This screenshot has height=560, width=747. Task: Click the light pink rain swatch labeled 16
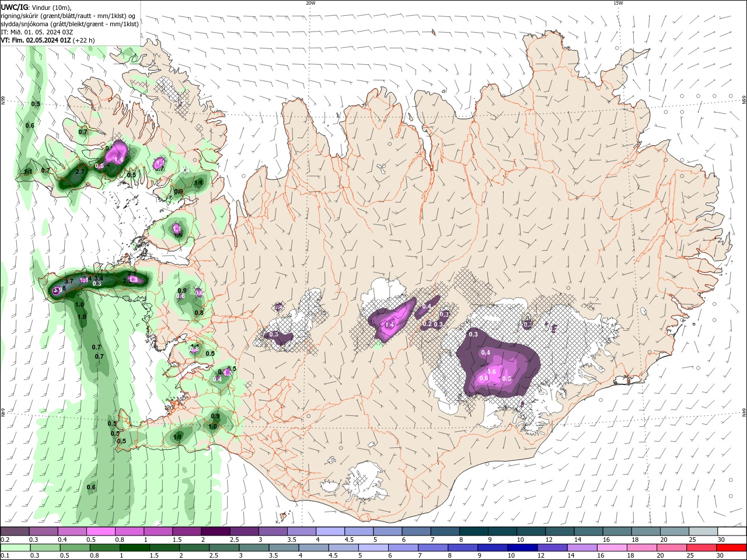pyautogui.click(x=612, y=548)
